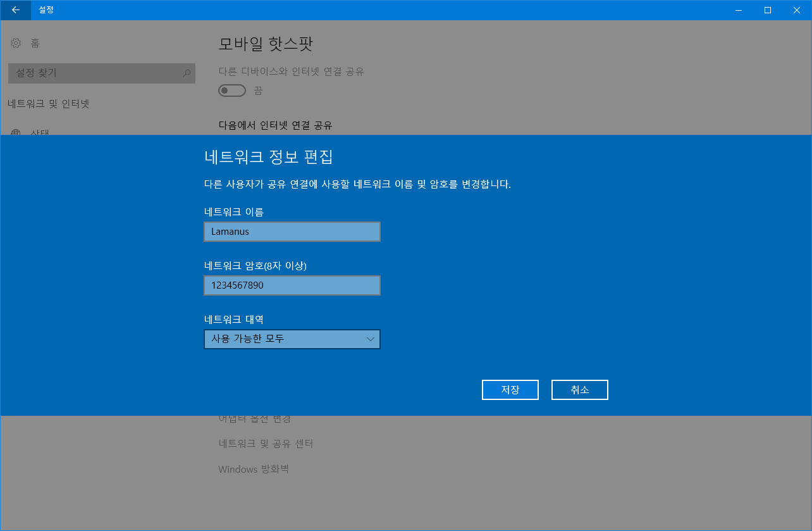Click the network name field containing Lamanus
Screen dimensions: 812x531
(x=292, y=232)
